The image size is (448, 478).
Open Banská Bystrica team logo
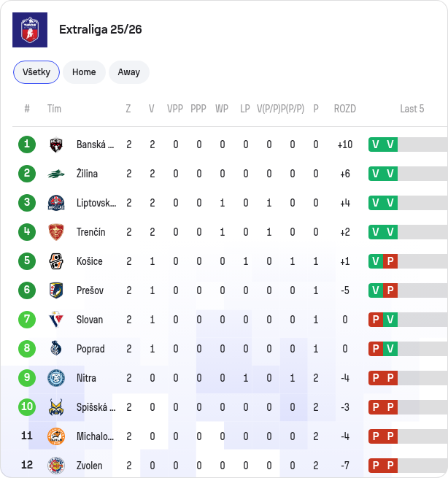(x=56, y=144)
